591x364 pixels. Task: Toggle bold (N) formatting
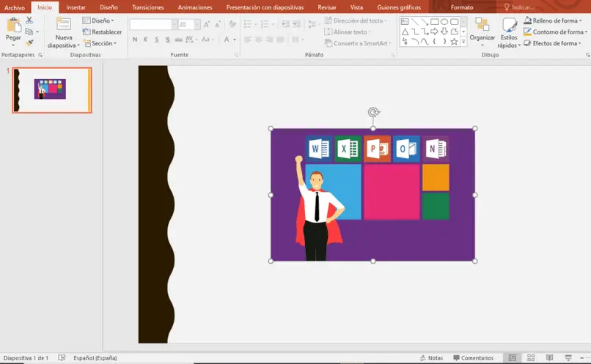pos(135,40)
